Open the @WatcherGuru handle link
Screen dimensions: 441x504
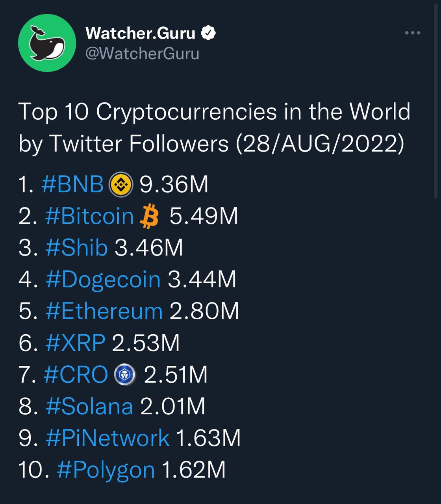pyautogui.click(x=142, y=54)
